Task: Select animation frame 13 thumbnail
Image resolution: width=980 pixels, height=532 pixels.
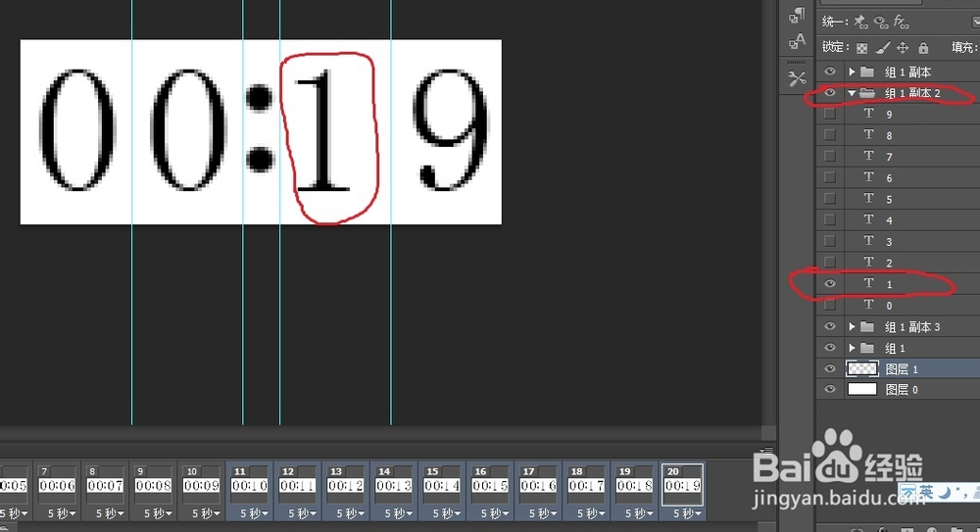Action: pos(346,485)
